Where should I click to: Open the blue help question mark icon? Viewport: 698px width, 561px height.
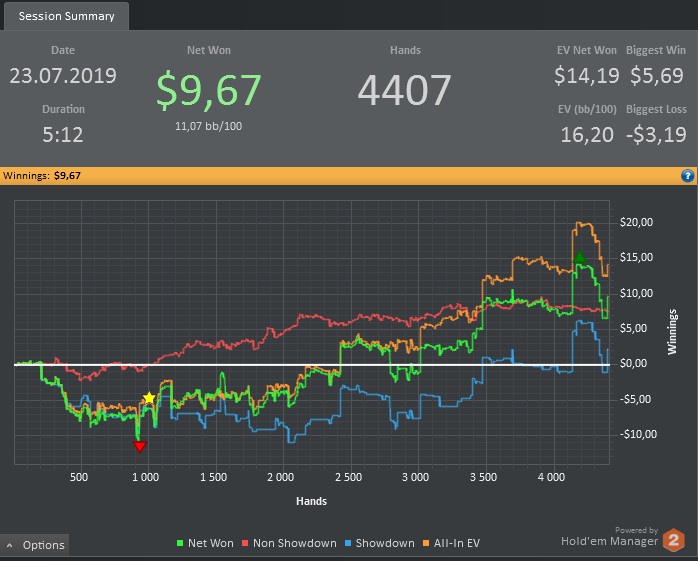[687, 176]
